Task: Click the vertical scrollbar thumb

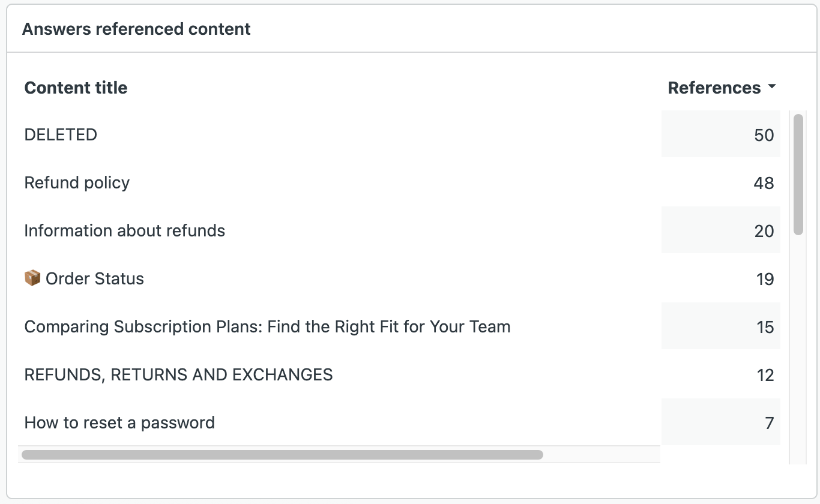Action: coord(798,174)
